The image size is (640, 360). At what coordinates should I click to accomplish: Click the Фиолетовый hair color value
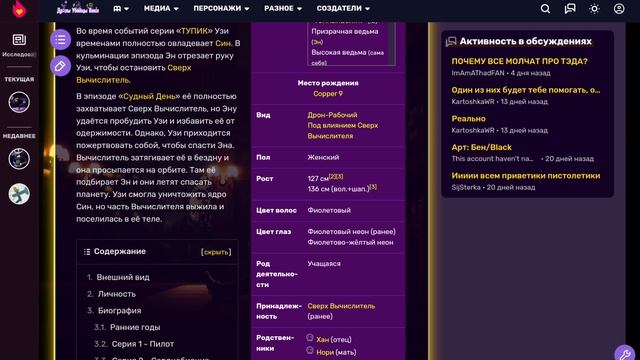coord(329,211)
